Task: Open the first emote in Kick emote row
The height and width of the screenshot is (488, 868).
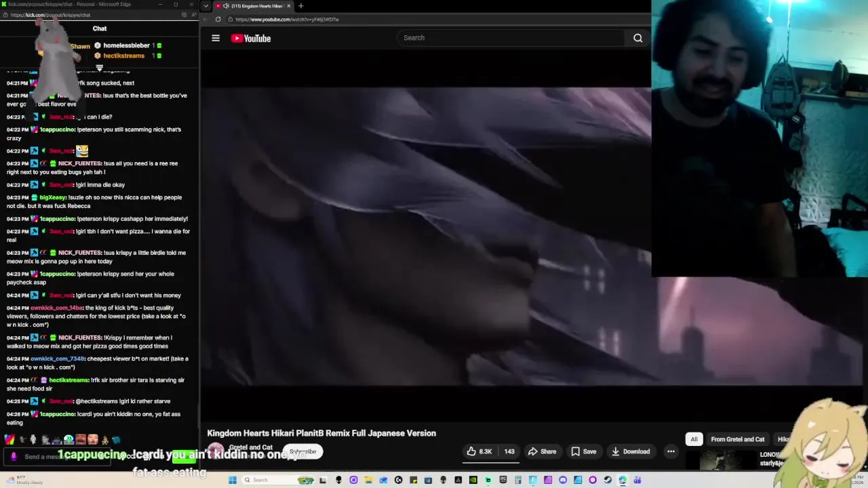Action: [x=9, y=440]
